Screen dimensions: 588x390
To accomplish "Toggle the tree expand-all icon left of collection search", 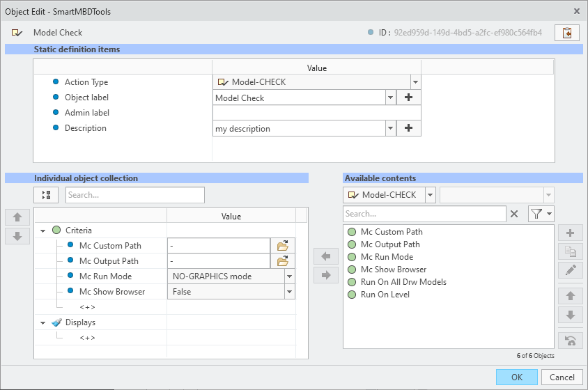I will click(46, 195).
